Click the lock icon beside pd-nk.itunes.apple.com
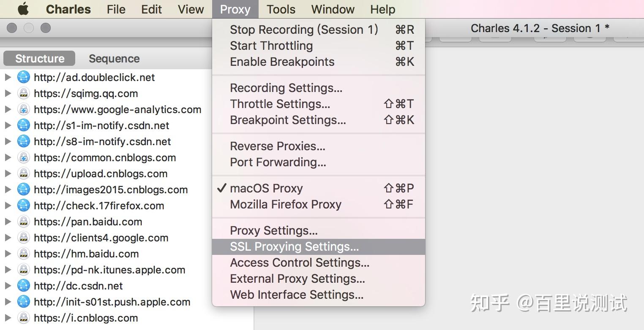The width and height of the screenshot is (644, 330). point(24,270)
